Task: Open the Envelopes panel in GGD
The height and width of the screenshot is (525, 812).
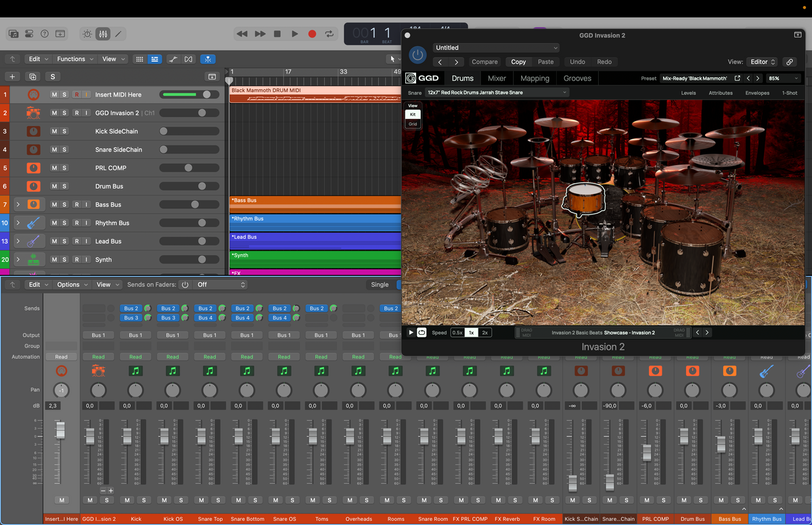Action: 757,93
